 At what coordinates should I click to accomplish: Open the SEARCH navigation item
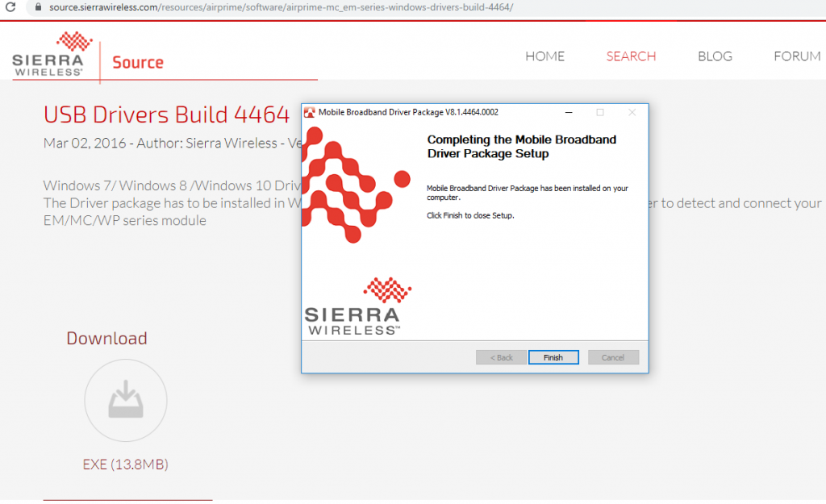[x=631, y=56]
